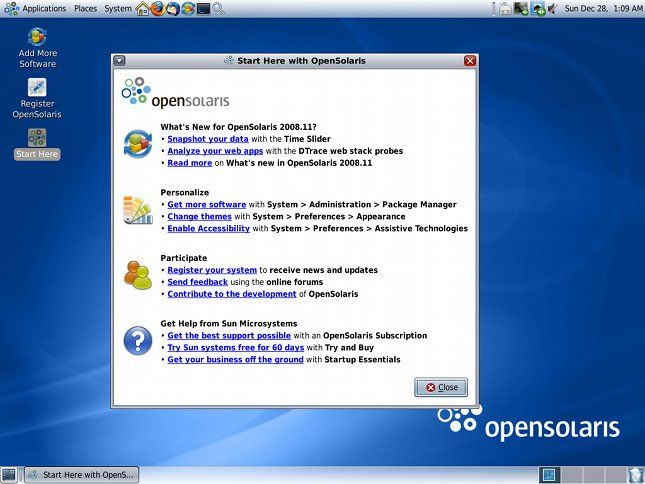
Task: Close the dialog using the red X
Action: 470,61
